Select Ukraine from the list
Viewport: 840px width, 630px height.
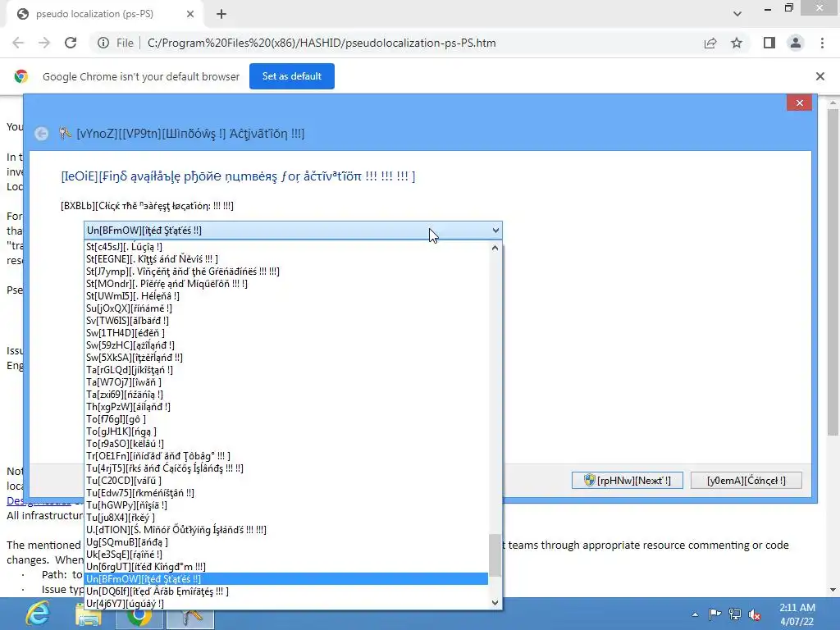click(286, 555)
